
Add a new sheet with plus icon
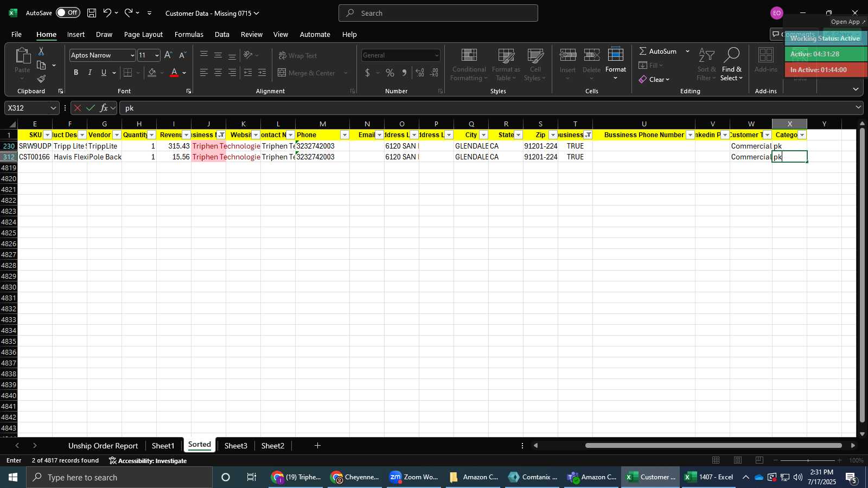(x=318, y=446)
